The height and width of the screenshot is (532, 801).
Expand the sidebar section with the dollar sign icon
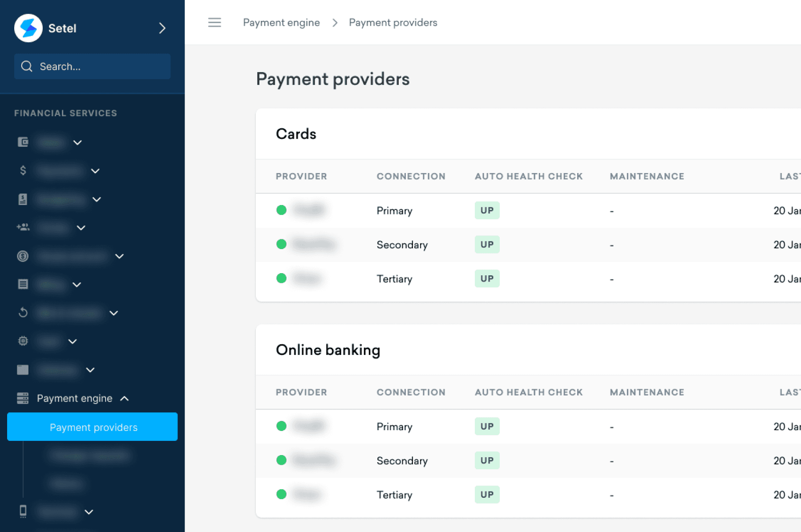click(95, 171)
